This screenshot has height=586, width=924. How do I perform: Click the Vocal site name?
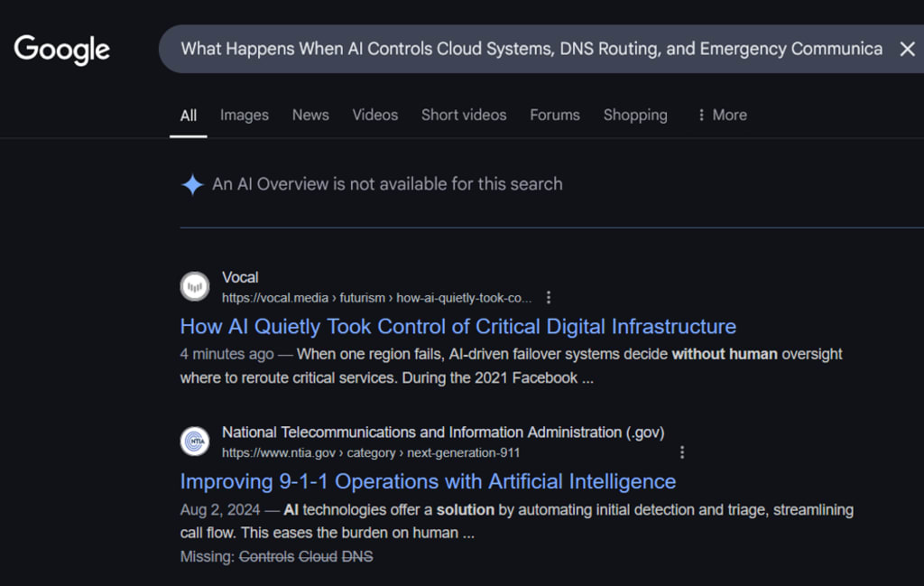(x=240, y=277)
